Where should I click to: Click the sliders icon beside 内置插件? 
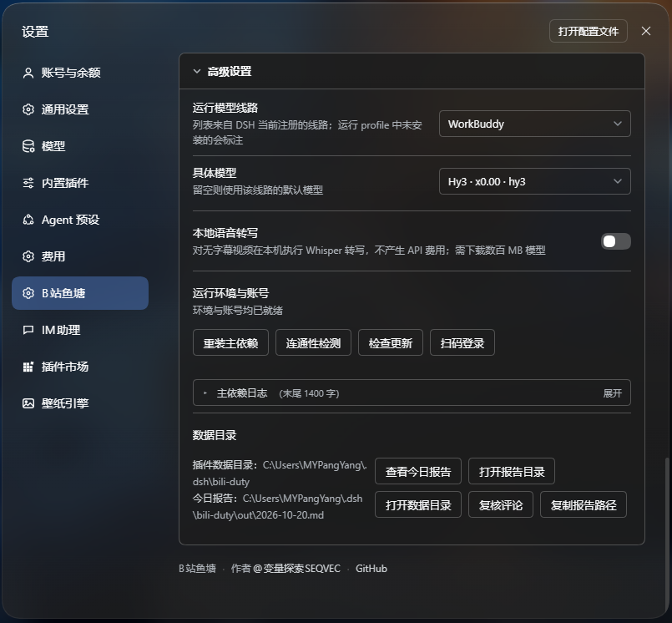(28, 183)
